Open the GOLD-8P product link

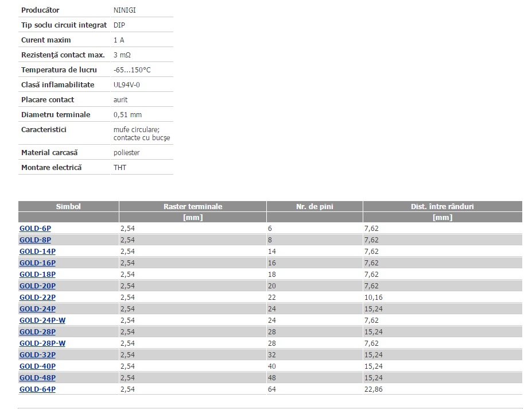(x=35, y=240)
